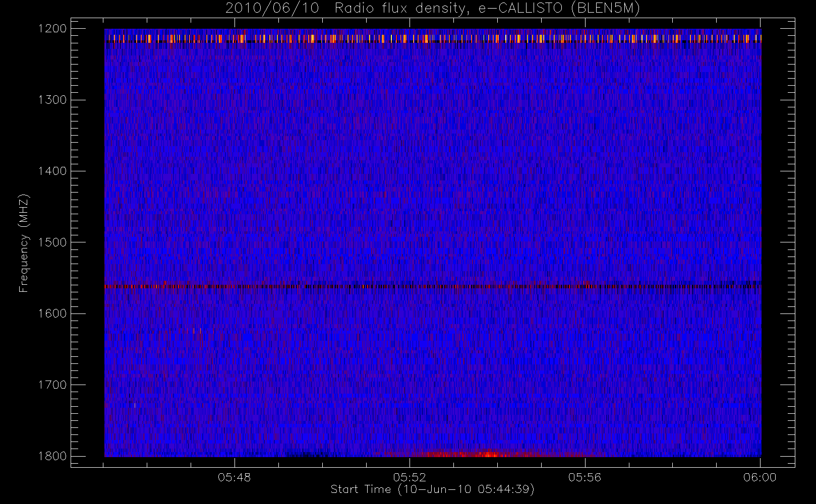Screen dimensions: 816x504
Task: Select the '1700' frequency axis label
Action: (x=52, y=385)
